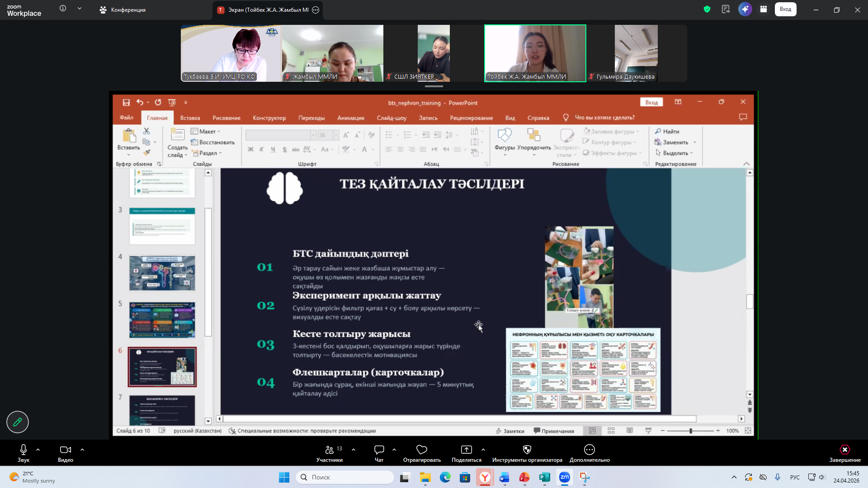Screen dimensions: 868x488
Task: Toggle camera with Видео button
Action: point(66,453)
